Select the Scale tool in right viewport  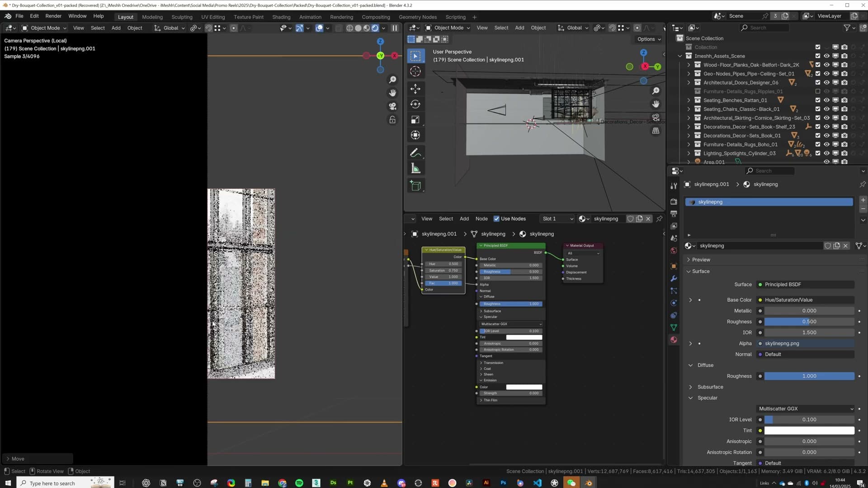[x=415, y=120]
